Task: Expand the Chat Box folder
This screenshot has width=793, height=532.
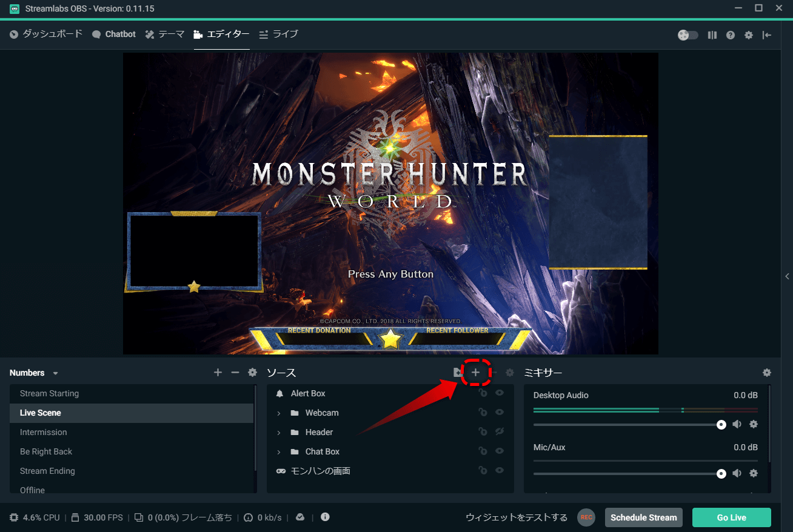Action: point(279,452)
